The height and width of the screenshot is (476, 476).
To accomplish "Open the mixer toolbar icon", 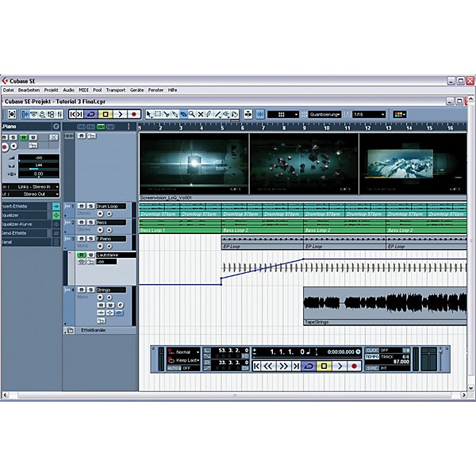I will coord(59,114).
